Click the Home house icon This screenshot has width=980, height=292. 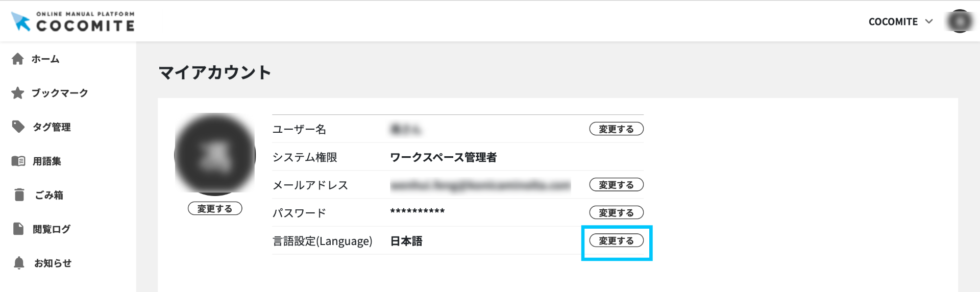(18, 59)
